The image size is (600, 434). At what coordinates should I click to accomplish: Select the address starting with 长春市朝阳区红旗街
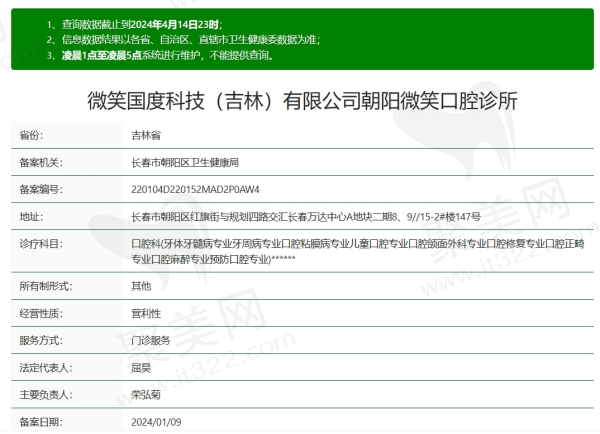point(306,217)
